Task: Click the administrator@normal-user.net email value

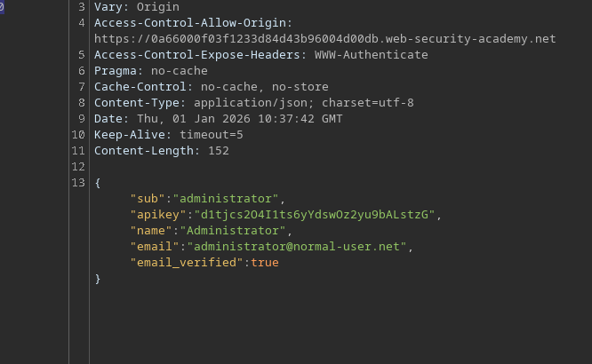Action: click(300, 247)
